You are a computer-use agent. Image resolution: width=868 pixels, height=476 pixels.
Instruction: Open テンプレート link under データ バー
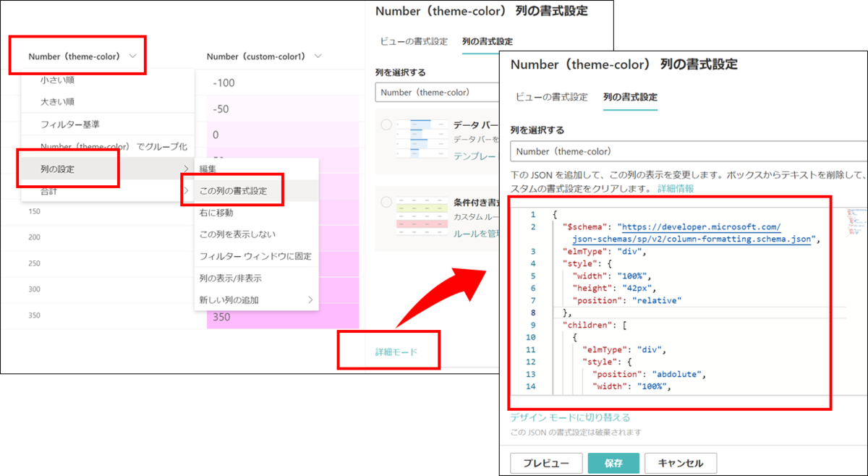(475, 156)
